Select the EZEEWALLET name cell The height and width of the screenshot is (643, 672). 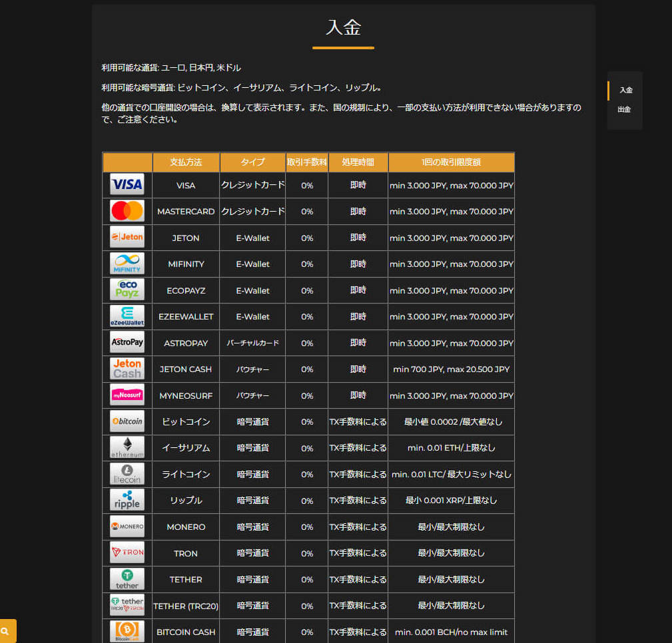[x=186, y=317]
